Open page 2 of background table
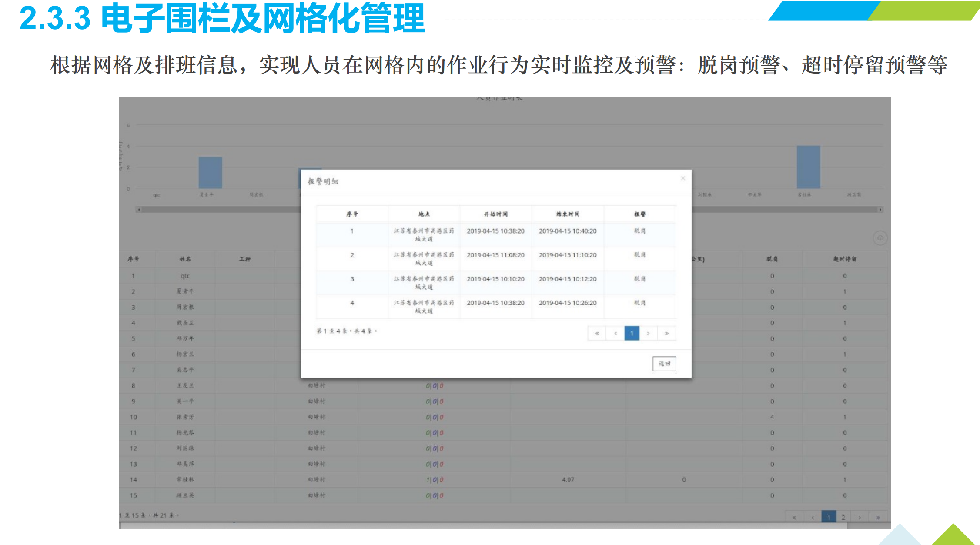 (x=843, y=517)
